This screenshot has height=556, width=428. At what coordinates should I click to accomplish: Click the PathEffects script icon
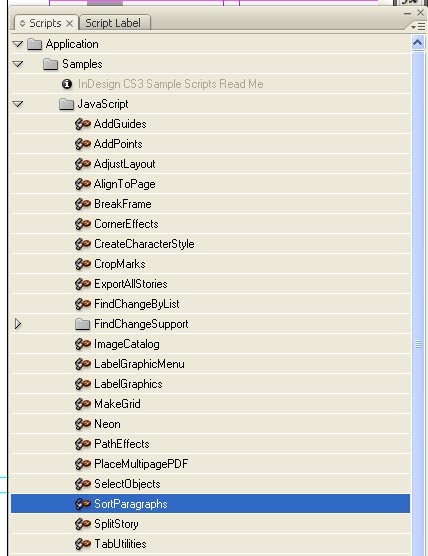tap(83, 444)
